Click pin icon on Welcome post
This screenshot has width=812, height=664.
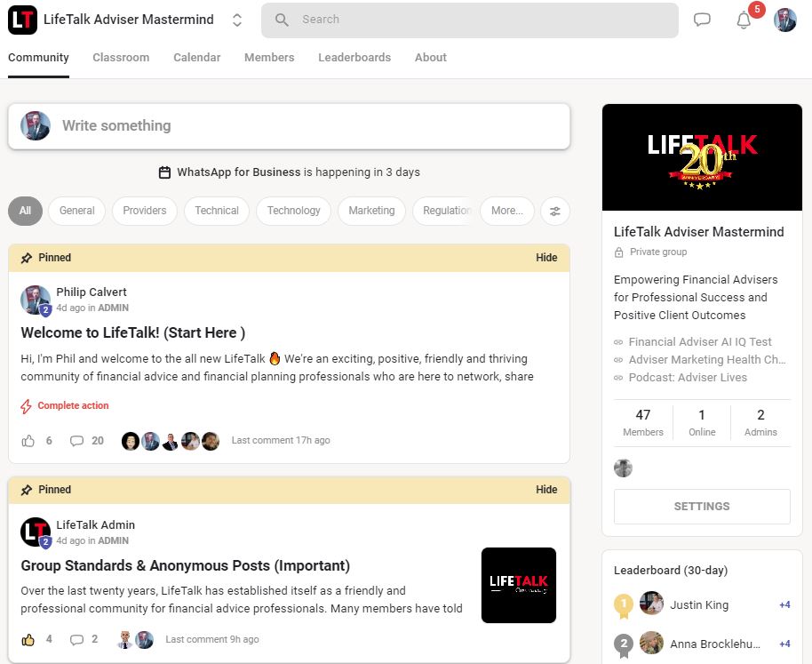click(27, 258)
